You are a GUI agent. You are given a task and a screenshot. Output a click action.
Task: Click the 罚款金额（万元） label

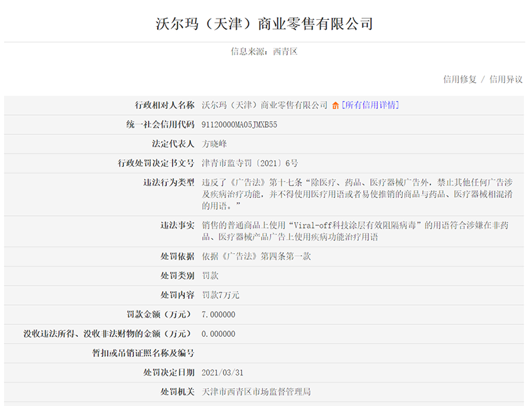(160, 314)
